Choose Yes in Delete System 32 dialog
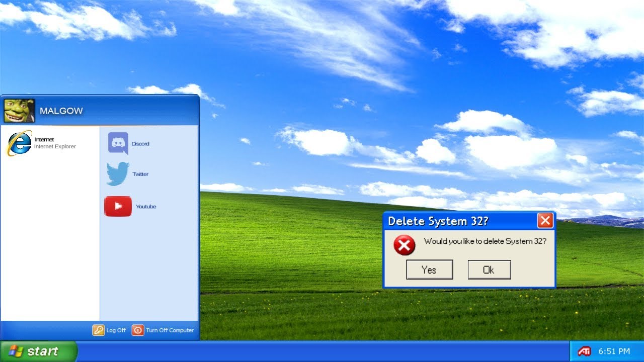 point(430,269)
